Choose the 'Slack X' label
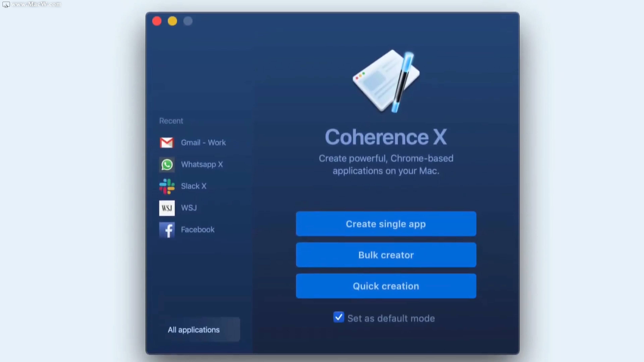This screenshot has width=644, height=362. [x=194, y=186]
